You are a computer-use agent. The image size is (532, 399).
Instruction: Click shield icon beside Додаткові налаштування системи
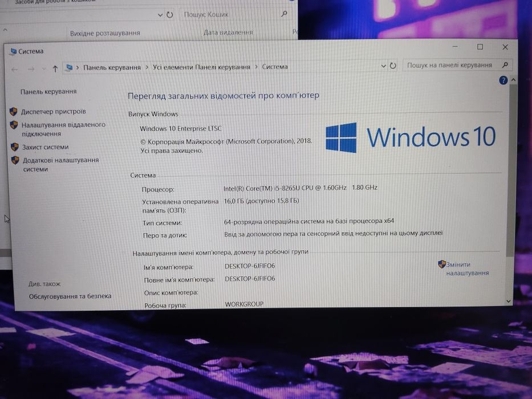pyautogui.click(x=15, y=160)
